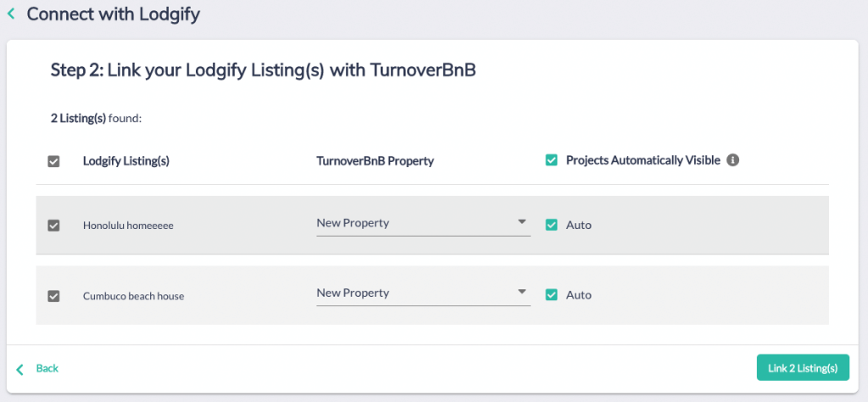Click the Connect with Lodgify page title
Image resolution: width=868 pixels, height=402 pixels.
tap(113, 14)
